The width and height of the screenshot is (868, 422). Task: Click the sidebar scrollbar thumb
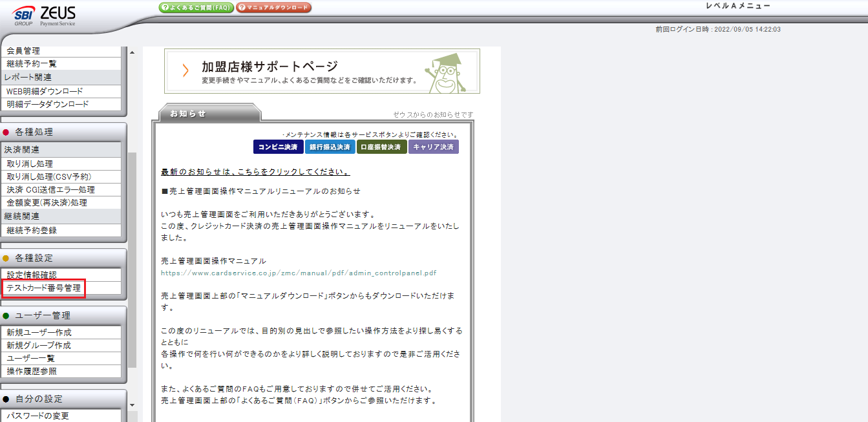pyautogui.click(x=132, y=258)
